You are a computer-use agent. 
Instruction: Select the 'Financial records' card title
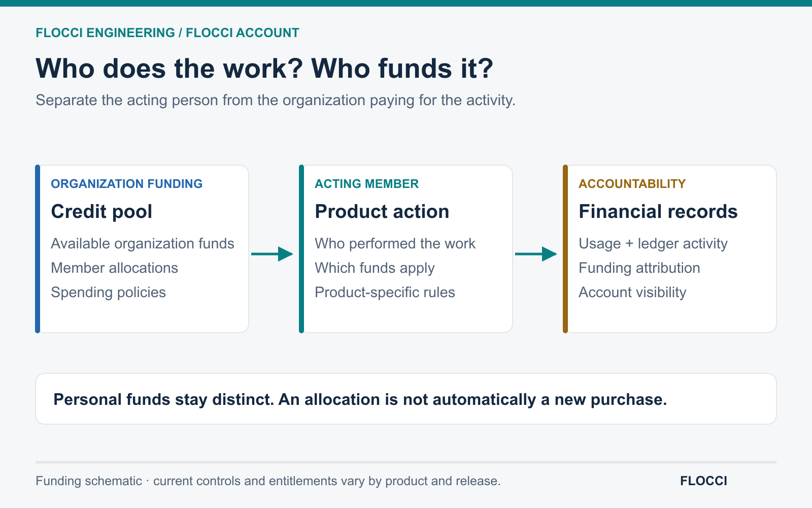tap(658, 211)
